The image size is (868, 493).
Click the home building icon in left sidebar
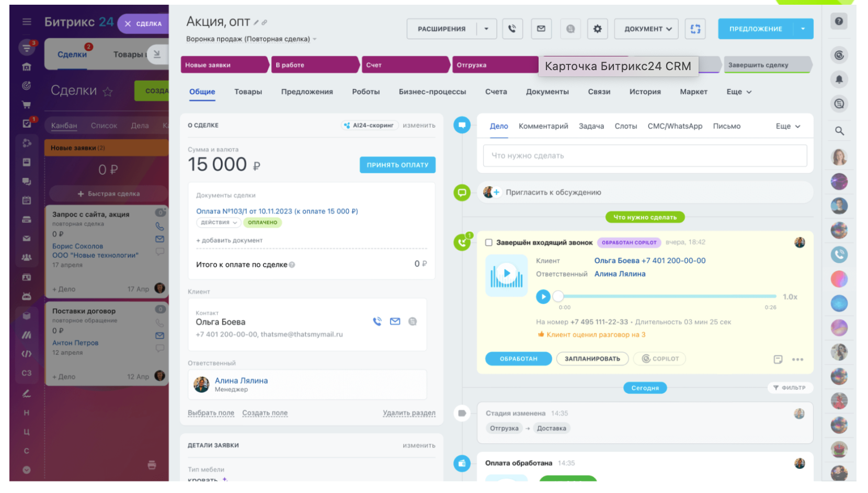pos(26,67)
